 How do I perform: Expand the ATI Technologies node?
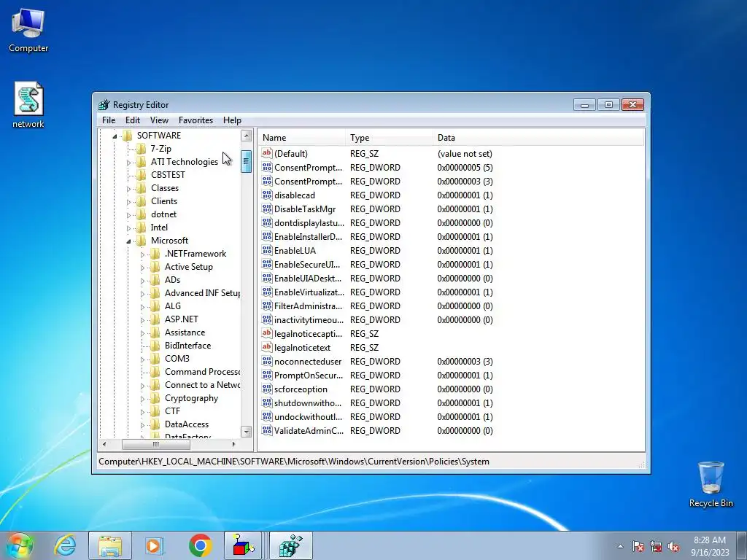click(x=128, y=163)
